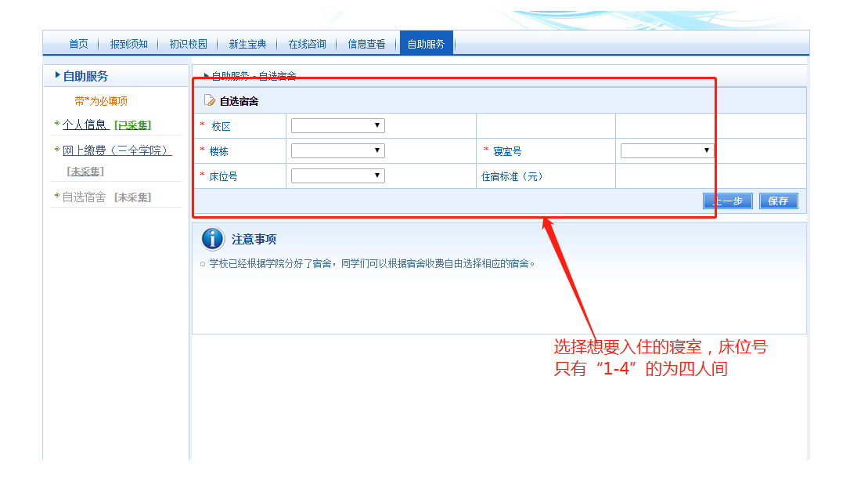Expand the 寝室号 room number dropdown
This screenshot has width=868, height=492.
coord(667,150)
